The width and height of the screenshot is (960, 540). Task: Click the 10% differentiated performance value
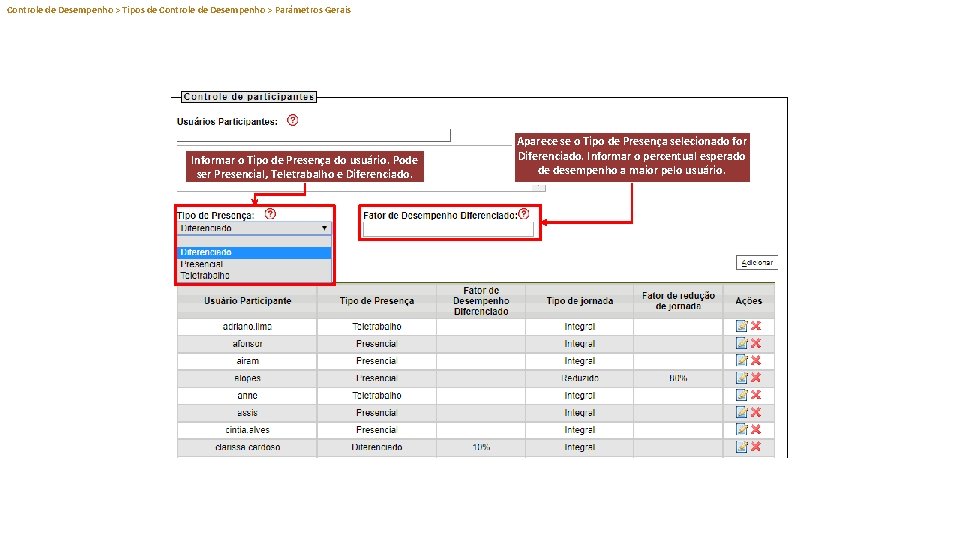coord(481,447)
